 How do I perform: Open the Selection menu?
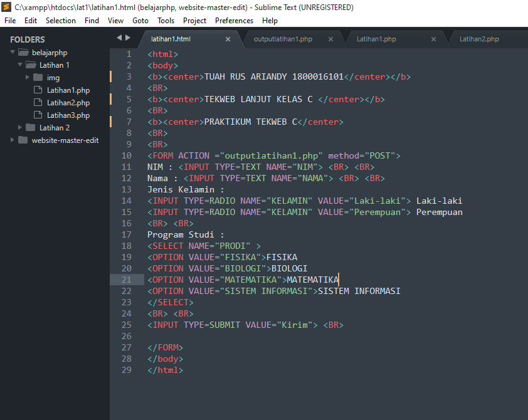point(61,21)
